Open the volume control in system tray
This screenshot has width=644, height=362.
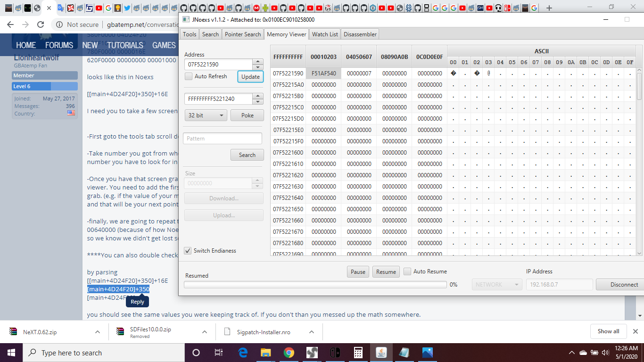tap(606, 353)
